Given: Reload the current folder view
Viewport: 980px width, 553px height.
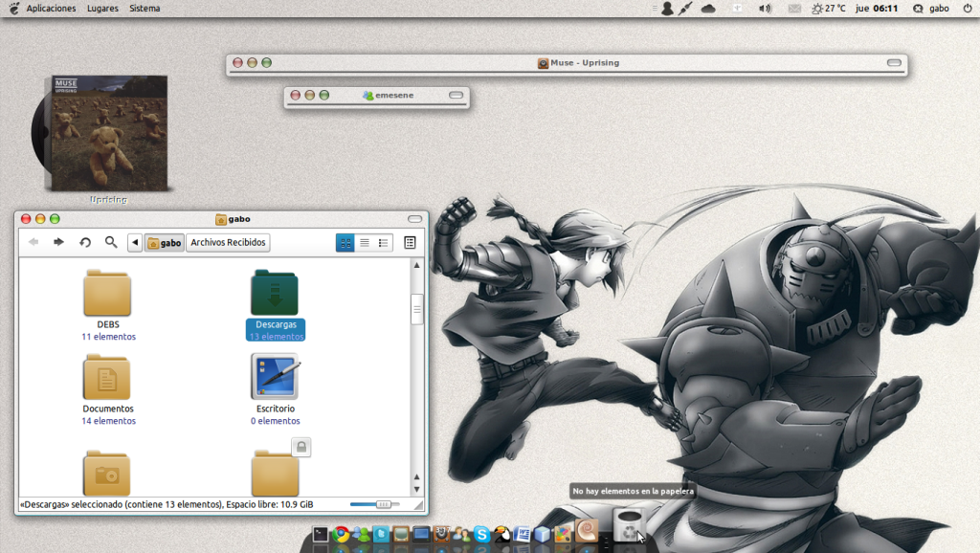Looking at the screenshot, I should click(x=85, y=242).
